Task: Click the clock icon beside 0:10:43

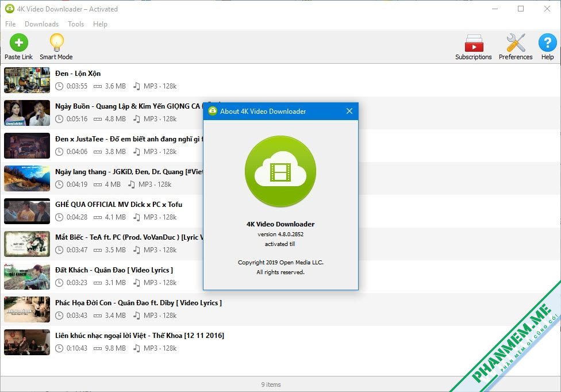Action: point(59,348)
